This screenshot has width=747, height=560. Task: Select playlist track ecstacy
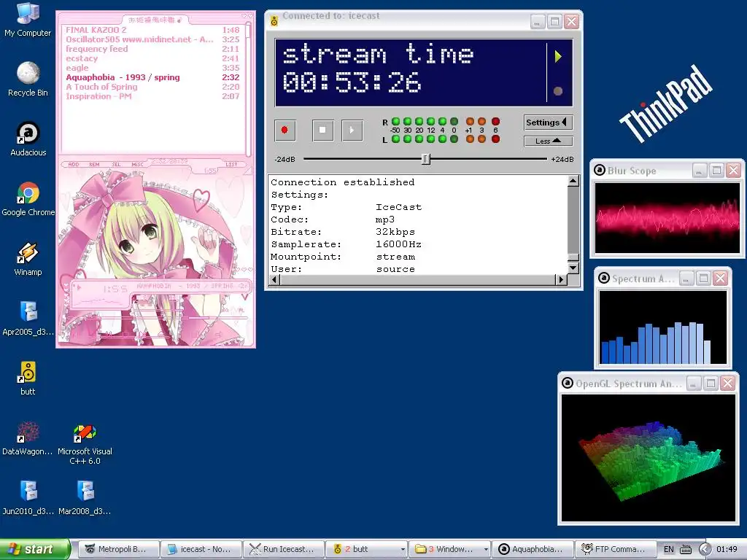(x=152, y=58)
